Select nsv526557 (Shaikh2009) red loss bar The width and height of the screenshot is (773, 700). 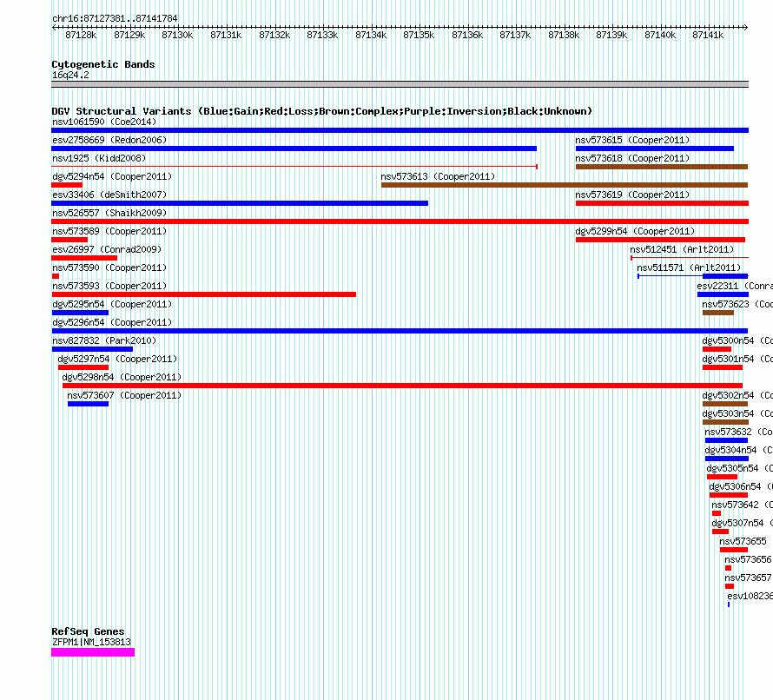(400, 221)
